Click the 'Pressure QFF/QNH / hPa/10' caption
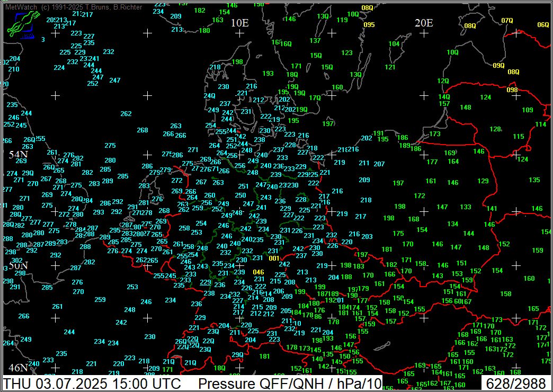This screenshot has height=392, width=553. 290,384
